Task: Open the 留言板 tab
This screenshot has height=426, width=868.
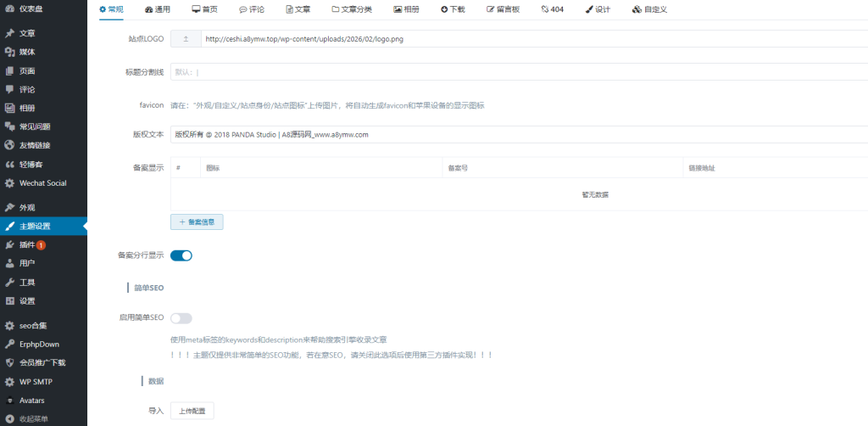Action: tap(504, 9)
